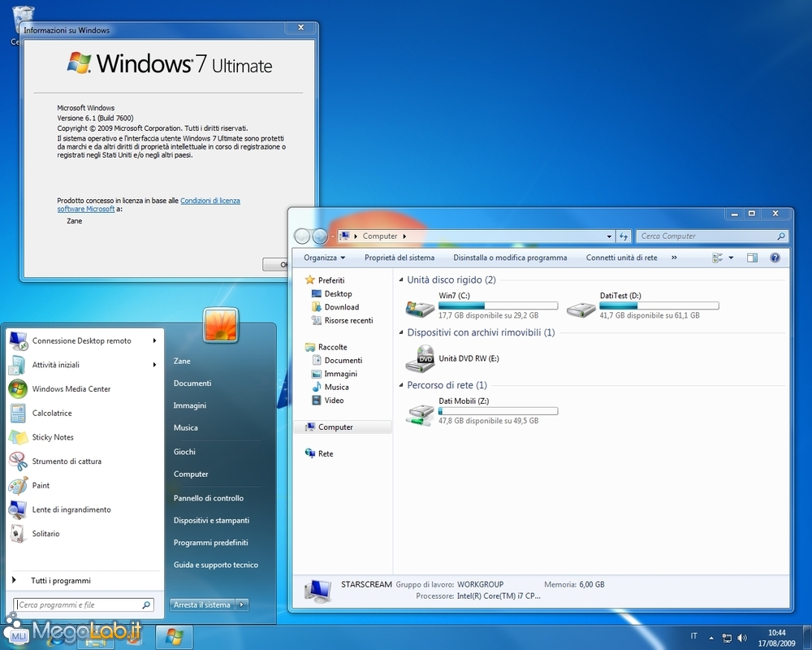Open Immagini in Start menu right pane
Viewport: 812px width, 650px height.
(x=189, y=405)
